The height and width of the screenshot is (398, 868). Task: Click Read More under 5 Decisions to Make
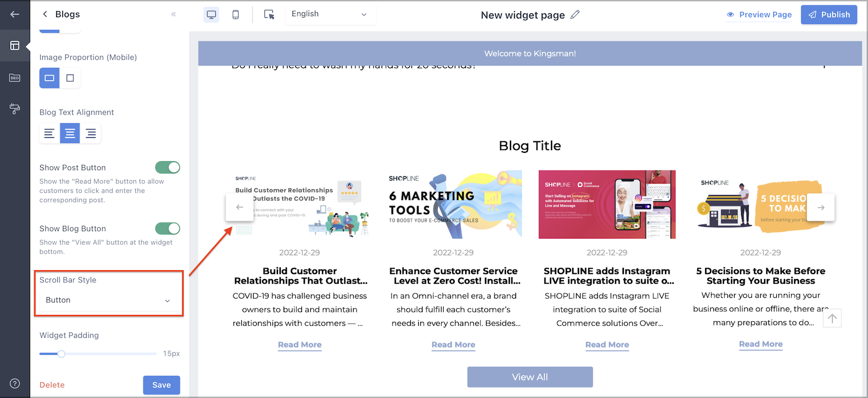[x=761, y=344]
